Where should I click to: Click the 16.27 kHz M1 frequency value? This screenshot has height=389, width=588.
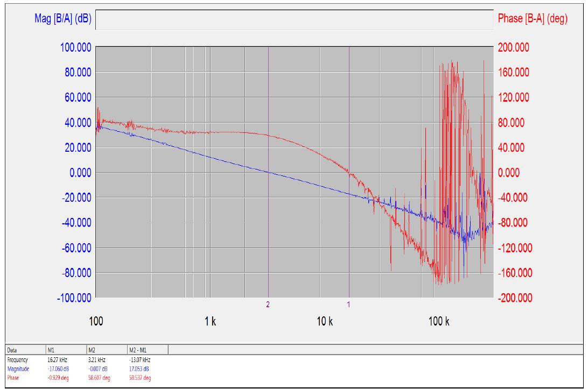(x=58, y=359)
